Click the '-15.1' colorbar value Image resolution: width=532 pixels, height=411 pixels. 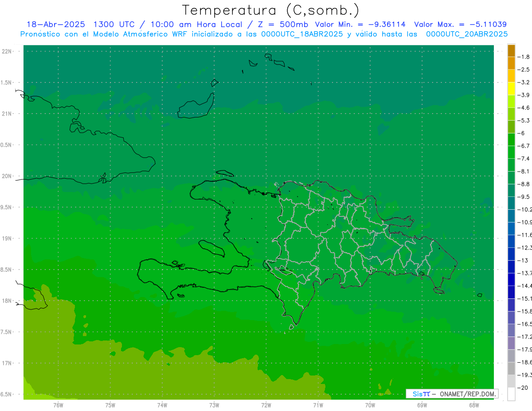(525, 298)
